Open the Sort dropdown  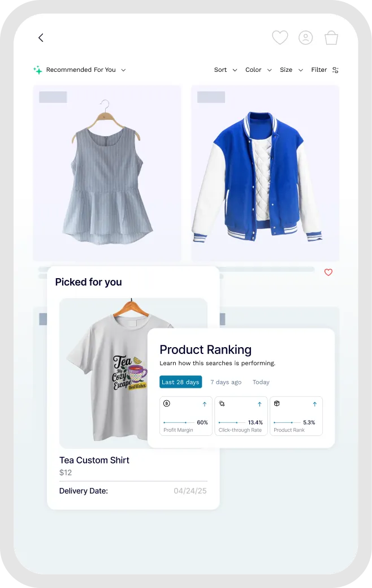click(226, 70)
